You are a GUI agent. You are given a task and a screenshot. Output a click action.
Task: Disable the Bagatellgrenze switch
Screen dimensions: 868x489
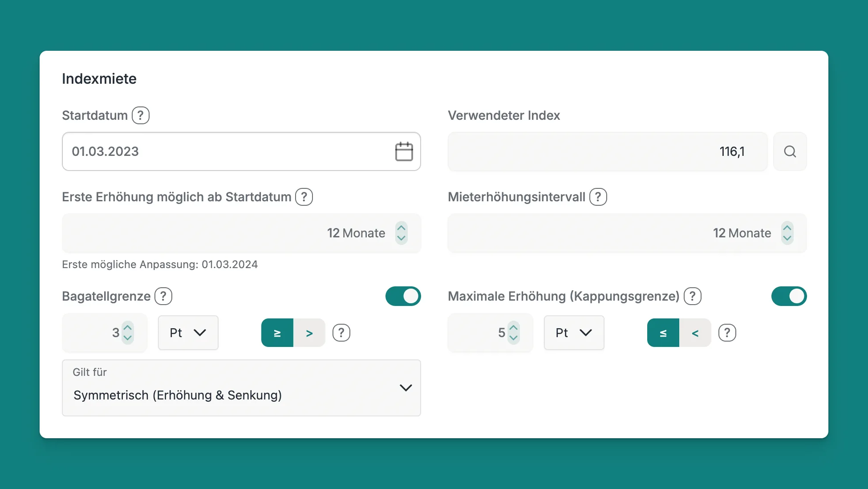[403, 296]
